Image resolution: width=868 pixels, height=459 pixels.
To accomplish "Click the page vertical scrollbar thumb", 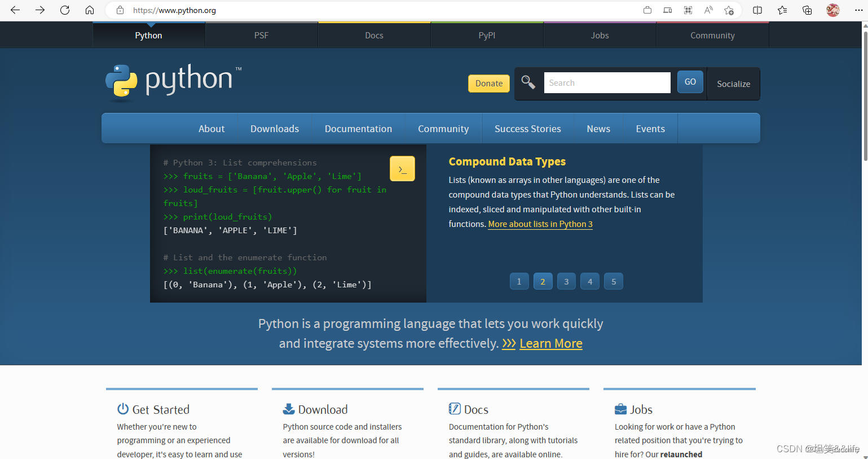I will (865, 96).
